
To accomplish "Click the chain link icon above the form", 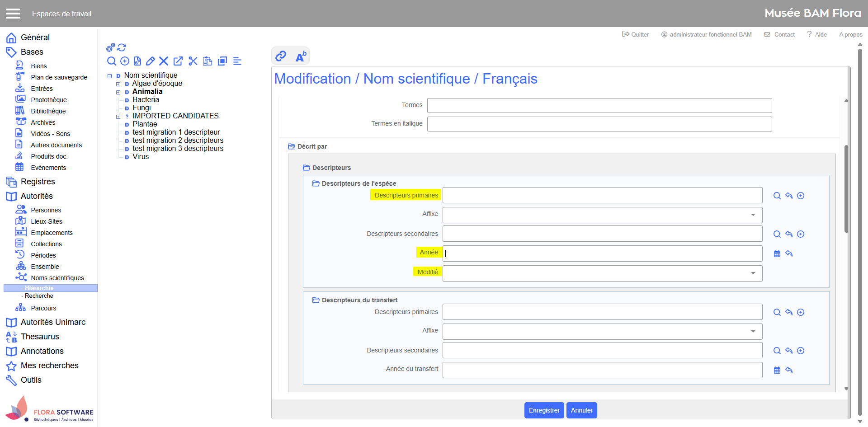I will [x=281, y=56].
